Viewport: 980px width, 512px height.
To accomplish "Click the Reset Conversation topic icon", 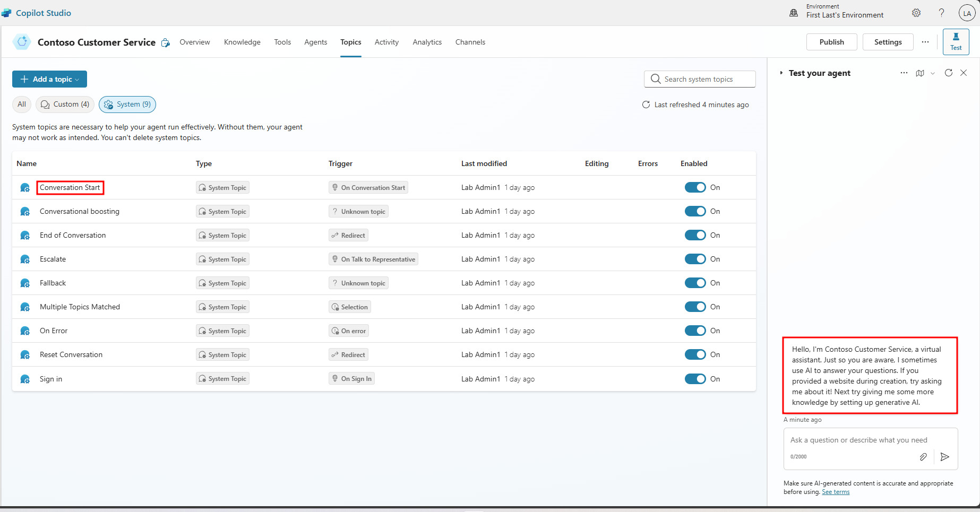I will coord(25,354).
